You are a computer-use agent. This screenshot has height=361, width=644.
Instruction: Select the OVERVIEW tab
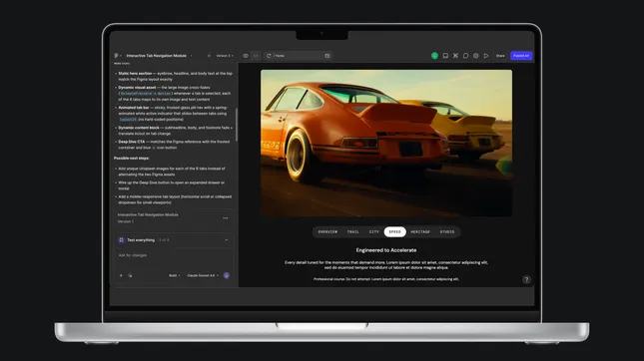pyautogui.click(x=327, y=231)
